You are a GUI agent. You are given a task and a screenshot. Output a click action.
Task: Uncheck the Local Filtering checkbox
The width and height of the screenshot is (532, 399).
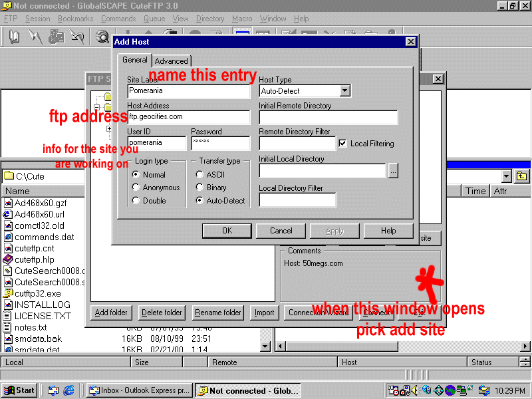342,143
